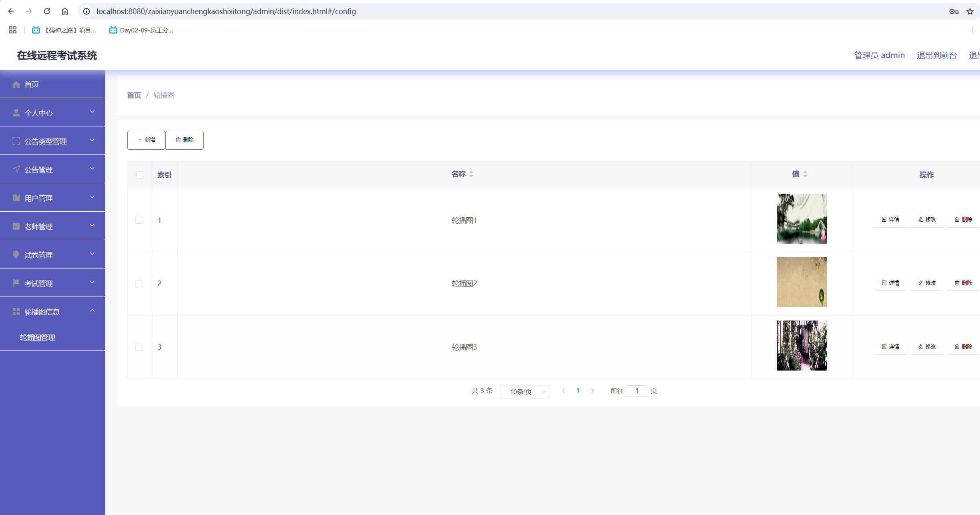Click the browser home icon
980x515 pixels.
pos(65,11)
